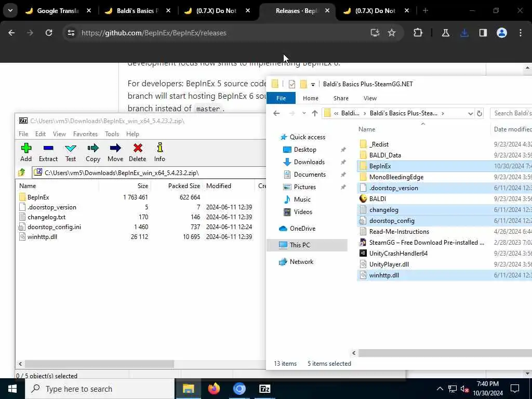Expand the Explorer breadcrumb chevron
The image size is (532, 399).
[x=443, y=113]
